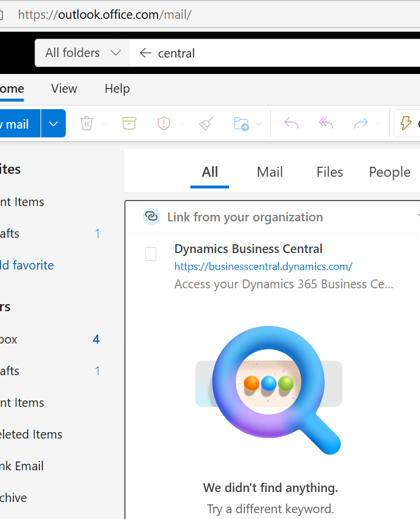Open Drafts under Favorites
This screenshot has height=519, width=420.
coord(50,234)
